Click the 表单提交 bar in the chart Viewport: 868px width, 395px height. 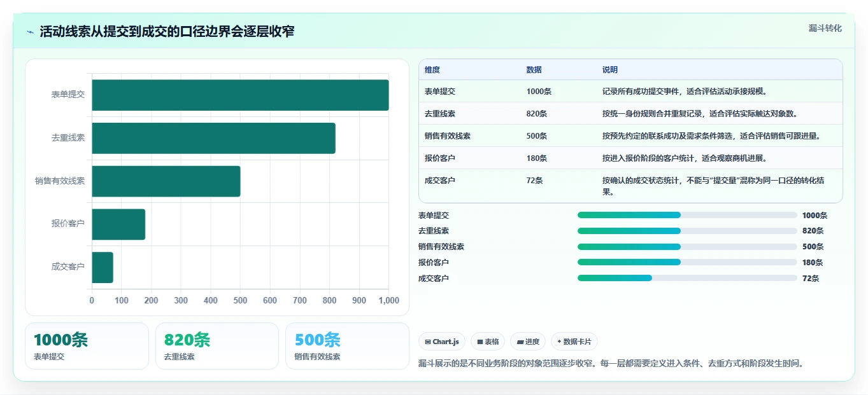coord(240,95)
